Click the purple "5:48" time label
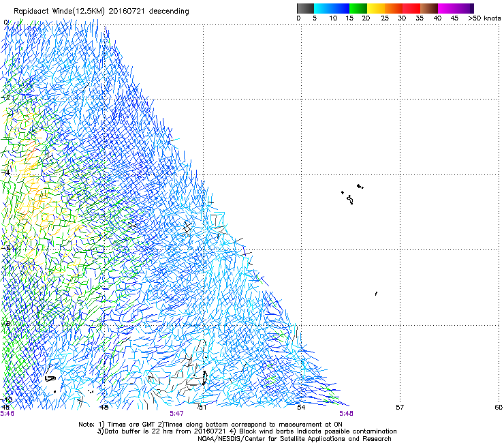Image resolution: width=504 pixels, height=443 pixels. [346, 414]
